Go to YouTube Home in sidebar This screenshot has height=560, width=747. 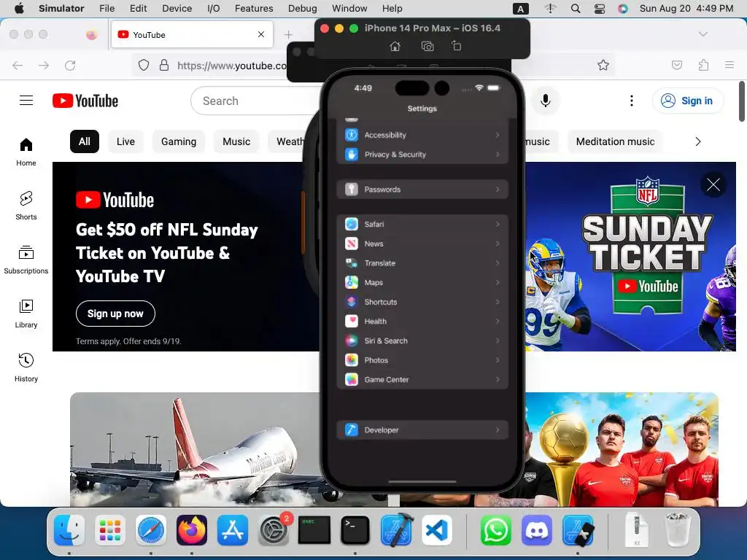pos(26,152)
